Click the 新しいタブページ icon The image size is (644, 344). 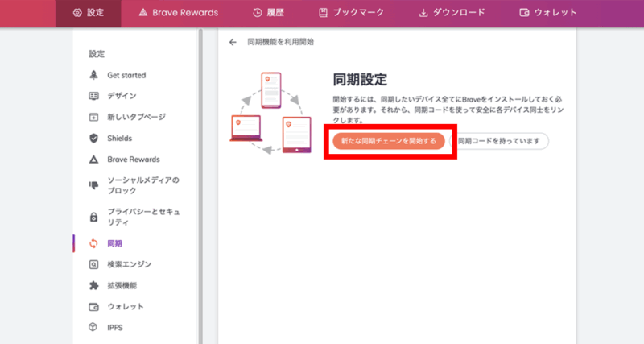pyautogui.click(x=93, y=117)
